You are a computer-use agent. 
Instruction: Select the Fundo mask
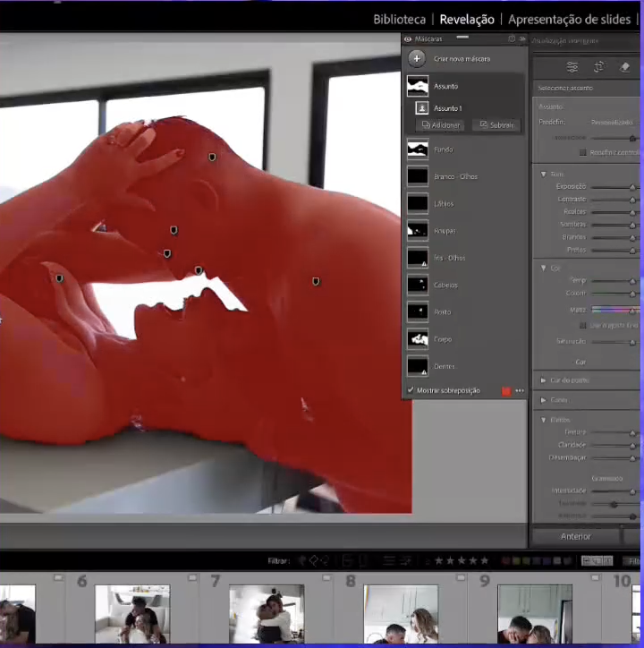click(x=464, y=149)
